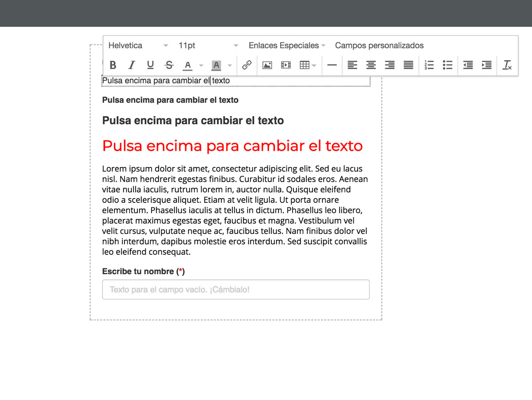The height and width of the screenshot is (400, 532).
Task: Clear formatting with the Tx icon
Action: coord(507,65)
